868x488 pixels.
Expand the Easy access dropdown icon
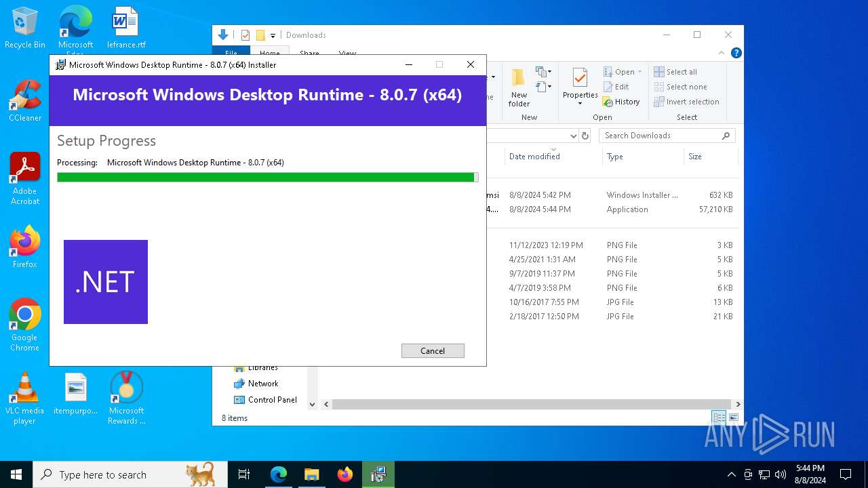542,86
